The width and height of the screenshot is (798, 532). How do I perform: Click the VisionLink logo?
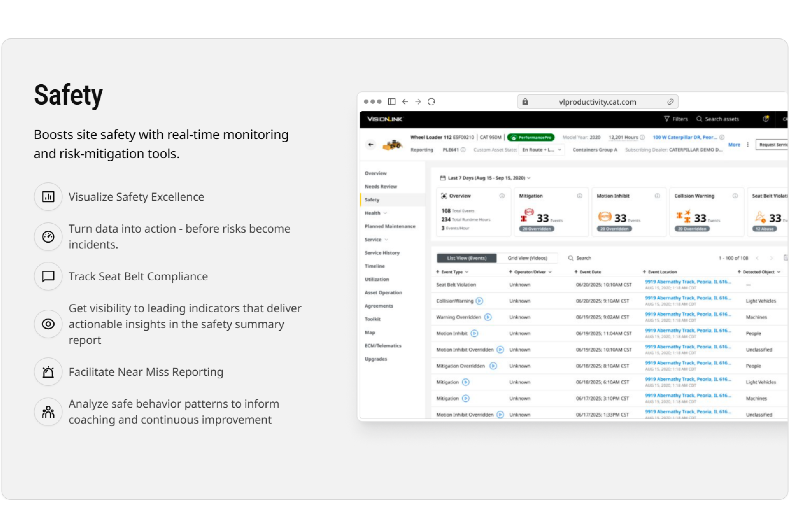point(385,119)
